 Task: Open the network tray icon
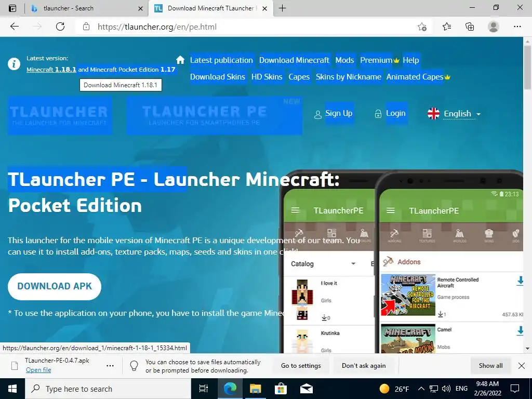[434, 389]
